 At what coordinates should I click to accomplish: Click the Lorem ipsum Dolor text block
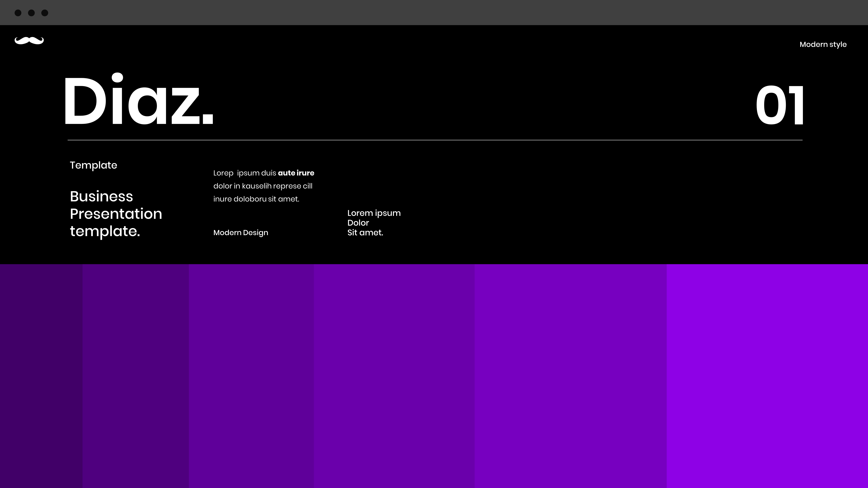pyautogui.click(x=374, y=223)
